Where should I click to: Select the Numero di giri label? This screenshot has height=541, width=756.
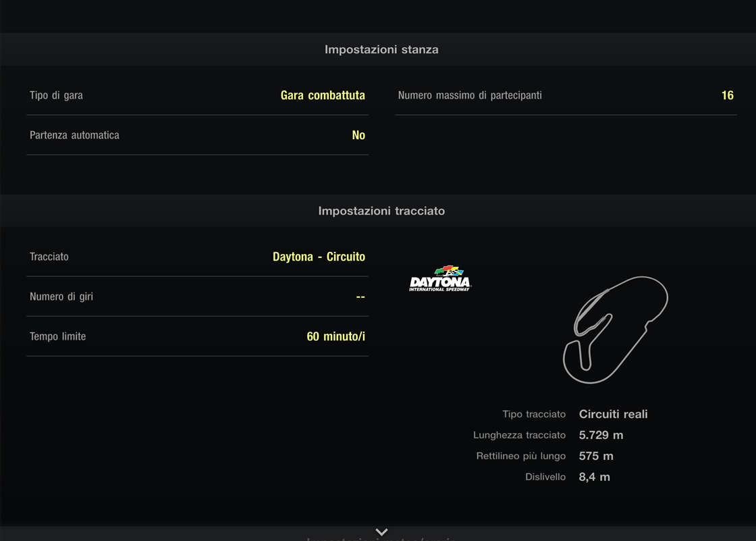coord(61,297)
